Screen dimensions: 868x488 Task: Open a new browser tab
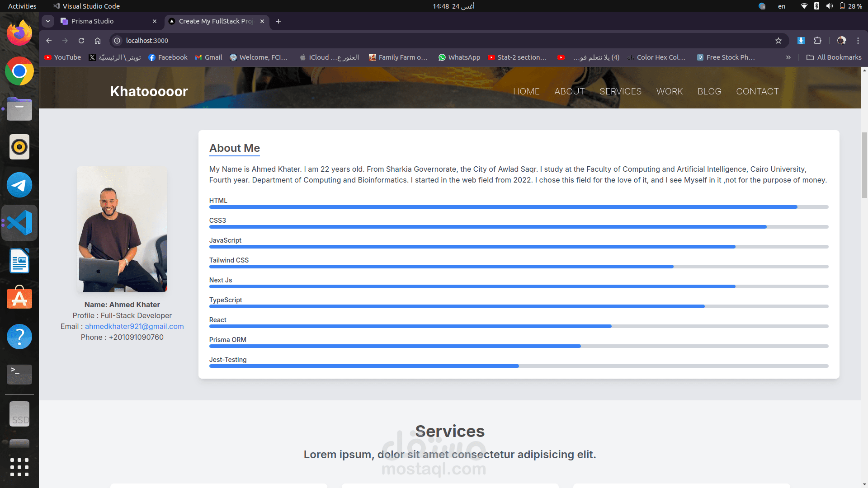[278, 21]
